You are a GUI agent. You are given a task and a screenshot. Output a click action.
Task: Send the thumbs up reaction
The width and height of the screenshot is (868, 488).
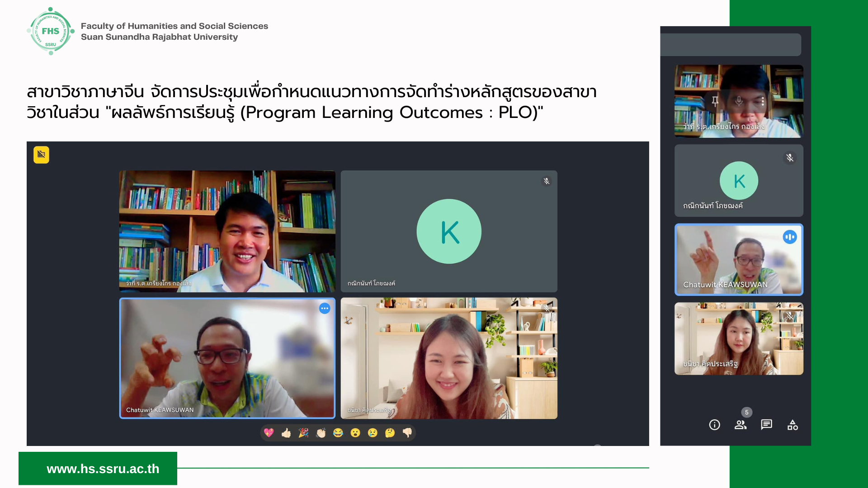(x=286, y=433)
